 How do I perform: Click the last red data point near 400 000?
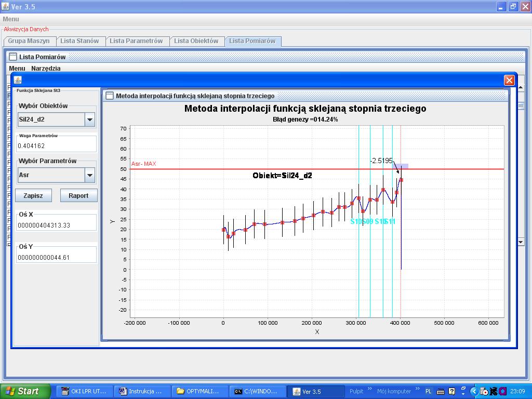(401, 180)
